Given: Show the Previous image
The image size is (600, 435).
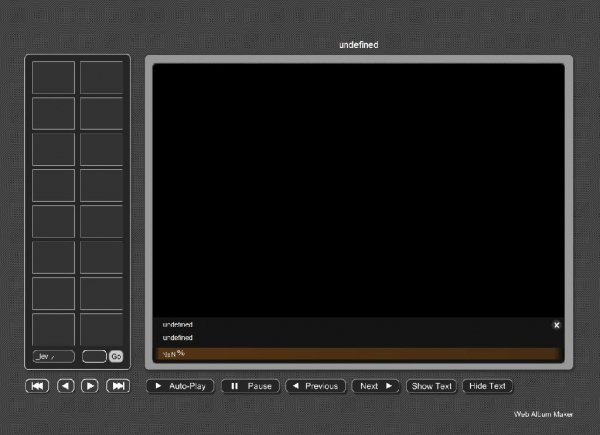Looking at the screenshot, I should click(315, 386).
